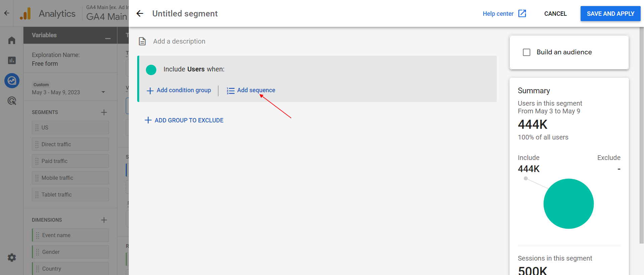
Task: Minimize the Variables panel
Action: click(x=108, y=39)
